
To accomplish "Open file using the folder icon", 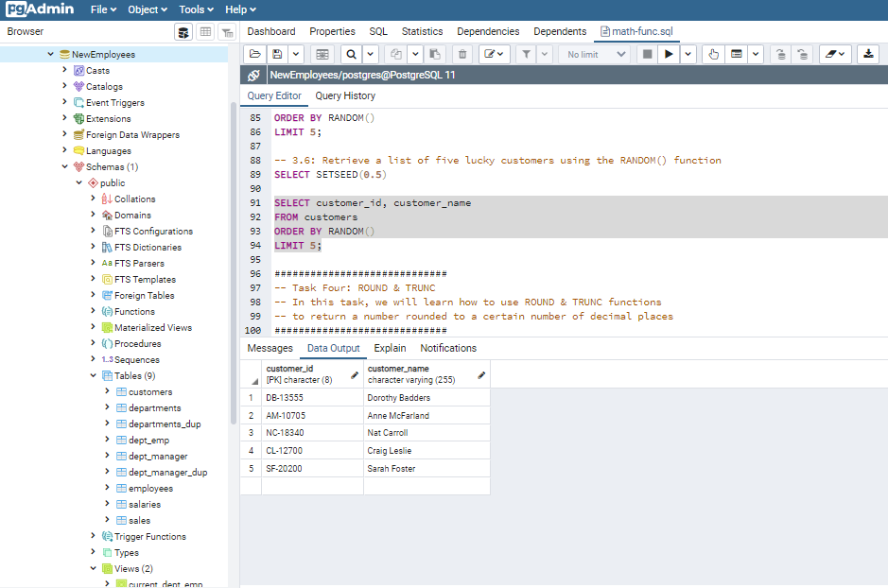I will pos(253,55).
